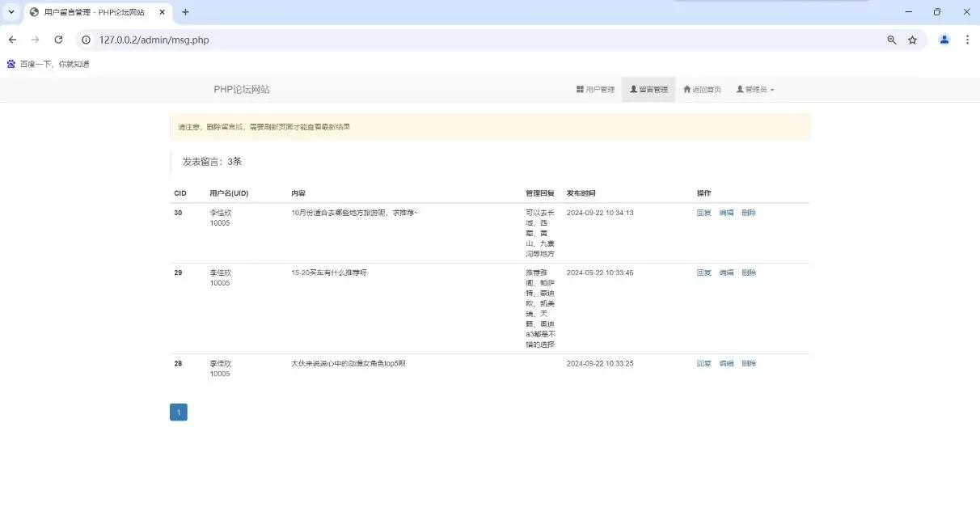
Task: Select pagination page 1 button
Action: [x=178, y=412]
